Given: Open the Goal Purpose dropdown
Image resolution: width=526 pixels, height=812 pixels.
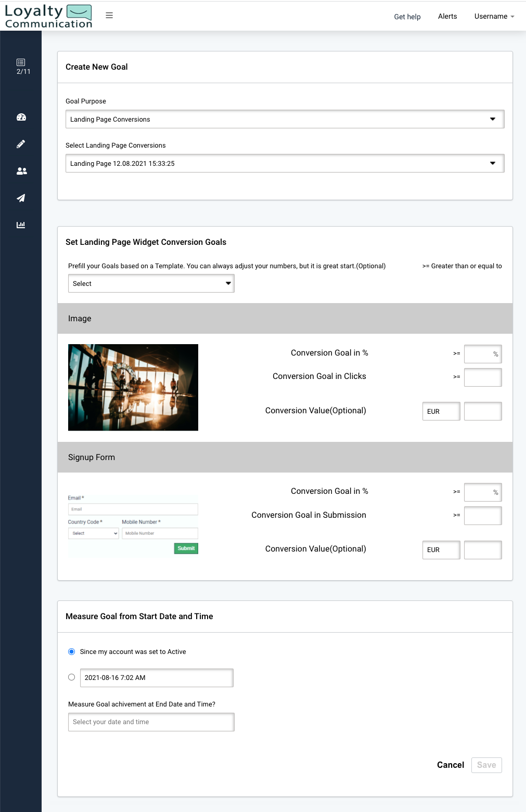Looking at the screenshot, I should click(285, 119).
